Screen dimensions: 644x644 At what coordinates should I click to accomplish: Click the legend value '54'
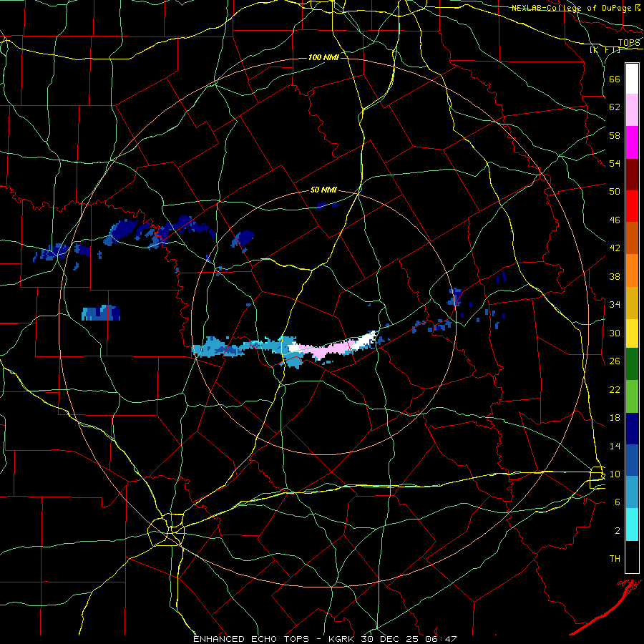click(615, 163)
